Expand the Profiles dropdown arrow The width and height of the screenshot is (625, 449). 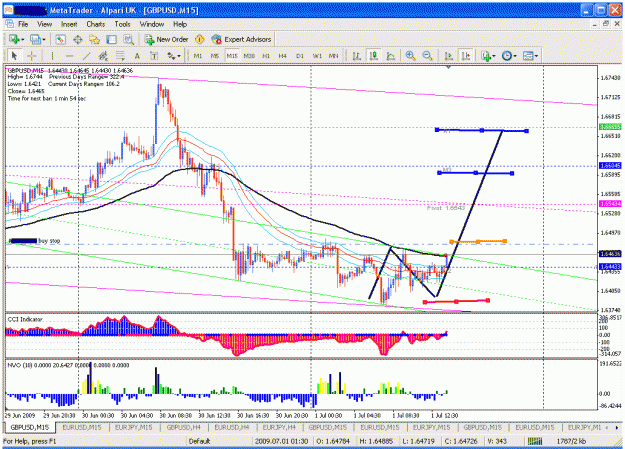43,39
